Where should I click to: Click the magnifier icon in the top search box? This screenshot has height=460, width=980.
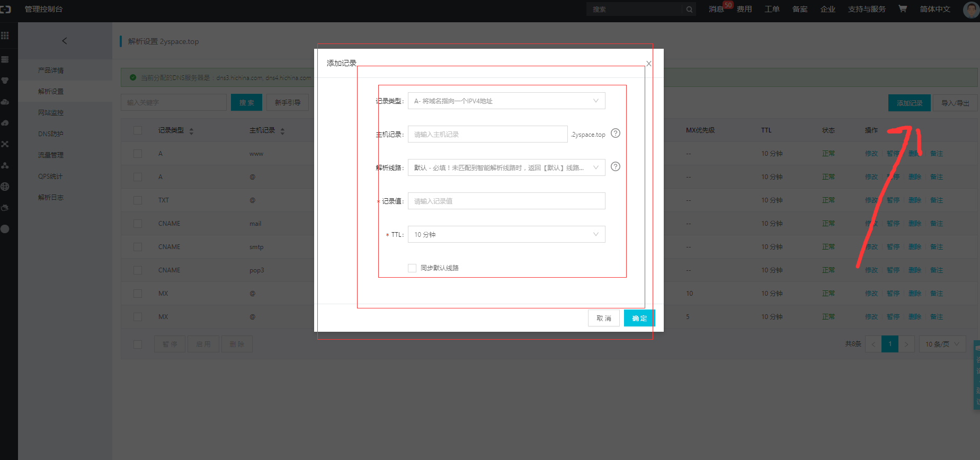[x=689, y=9]
